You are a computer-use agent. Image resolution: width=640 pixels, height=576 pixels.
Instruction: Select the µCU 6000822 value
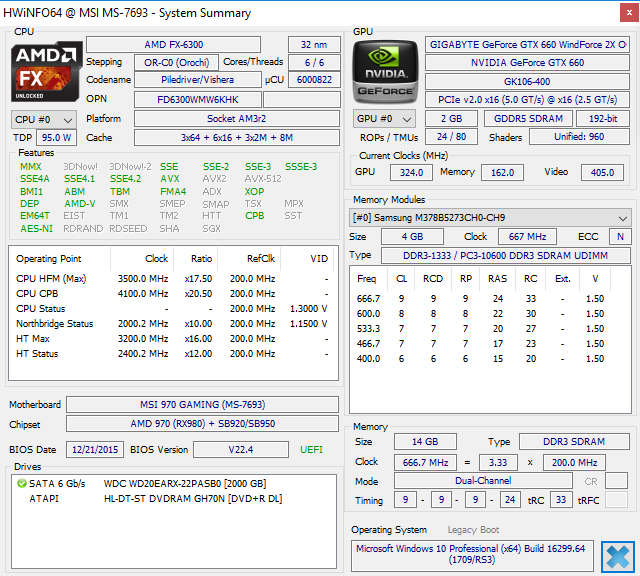[314, 80]
